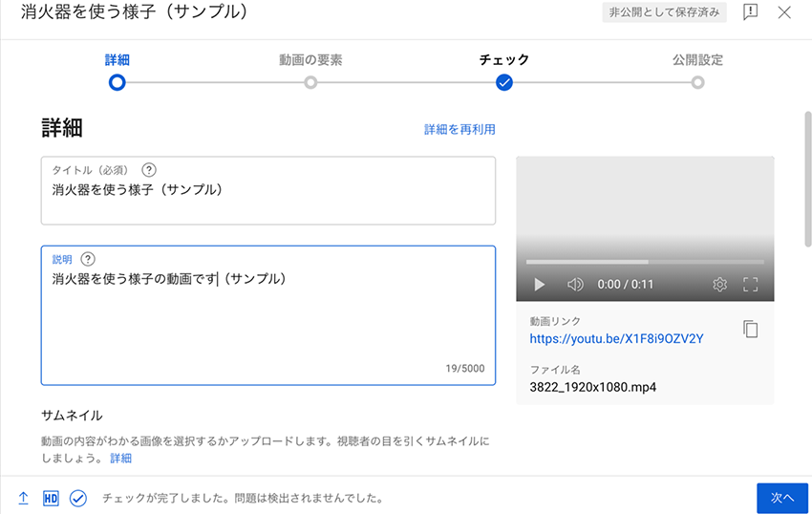Click the checks complete checkmark icon

[78, 498]
